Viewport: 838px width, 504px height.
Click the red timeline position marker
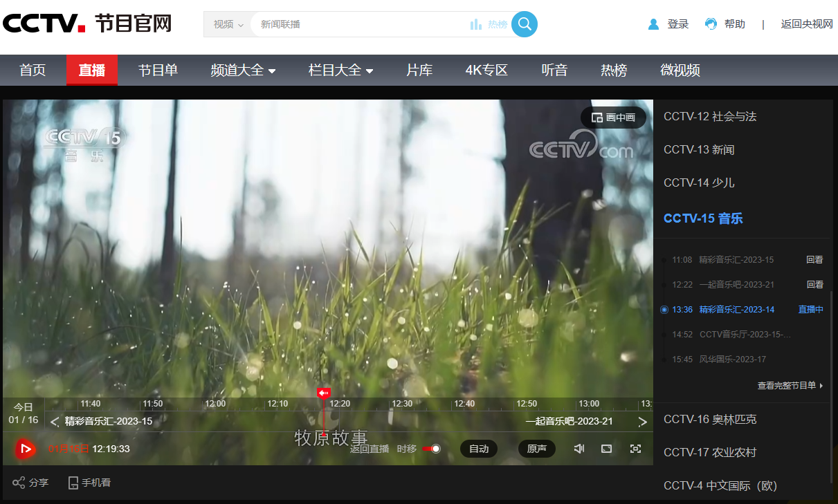[324, 393]
